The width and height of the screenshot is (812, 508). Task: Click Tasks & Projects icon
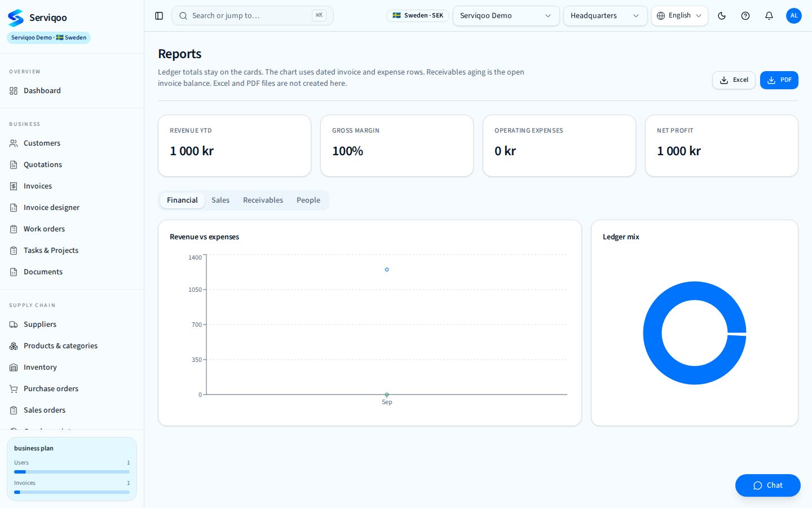coord(14,251)
